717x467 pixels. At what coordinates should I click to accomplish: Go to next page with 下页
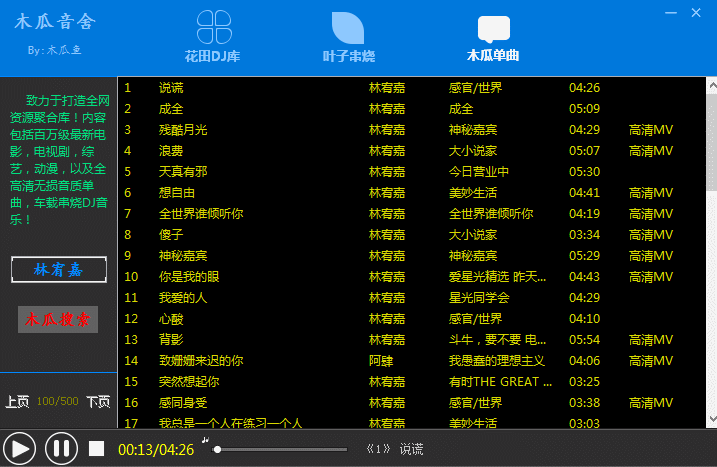(x=97, y=402)
